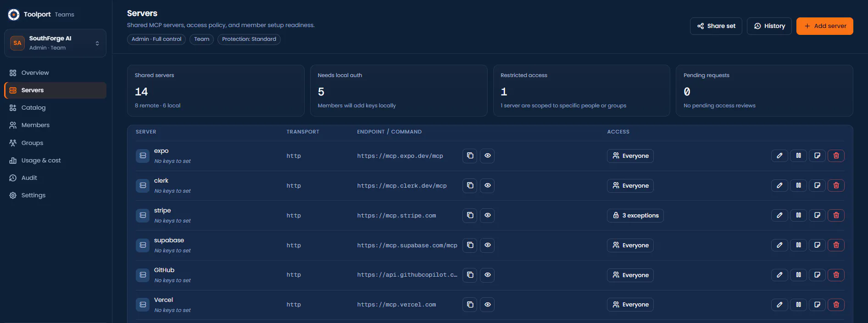This screenshot has height=323, width=868.
Task: Pause the Vercel server
Action: [x=798, y=305]
